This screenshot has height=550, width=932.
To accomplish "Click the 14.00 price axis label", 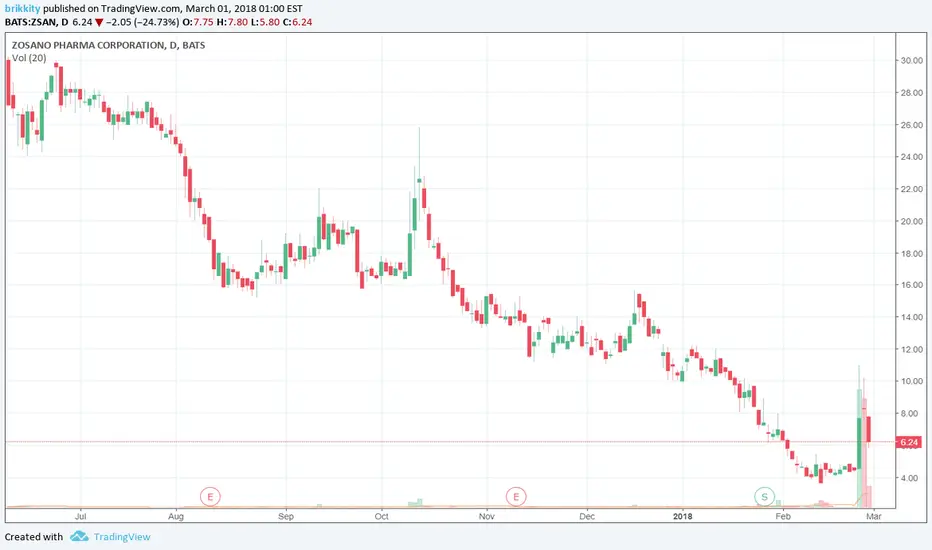I will click(x=912, y=317).
